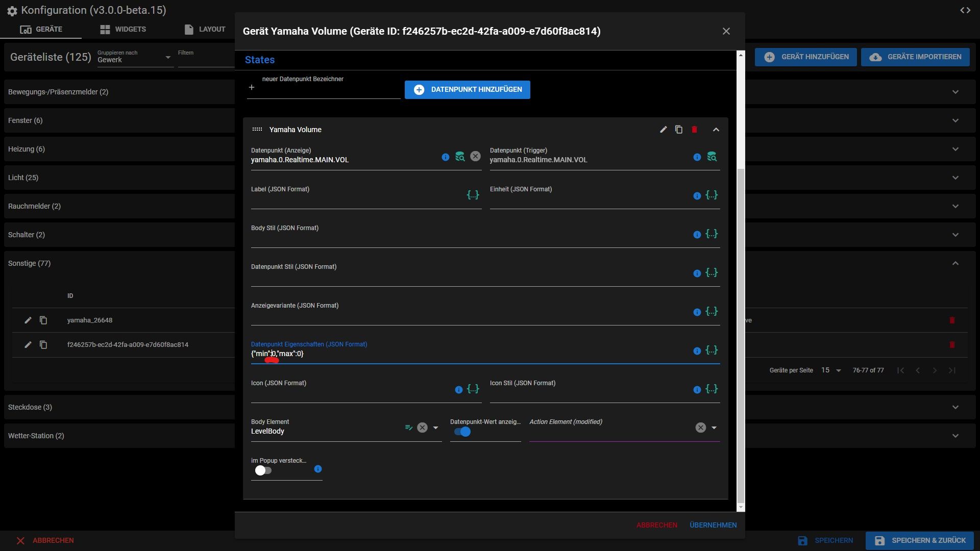
Task: Copy the Yamaha Volume state
Action: pyautogui.click(x=678, y=130)
